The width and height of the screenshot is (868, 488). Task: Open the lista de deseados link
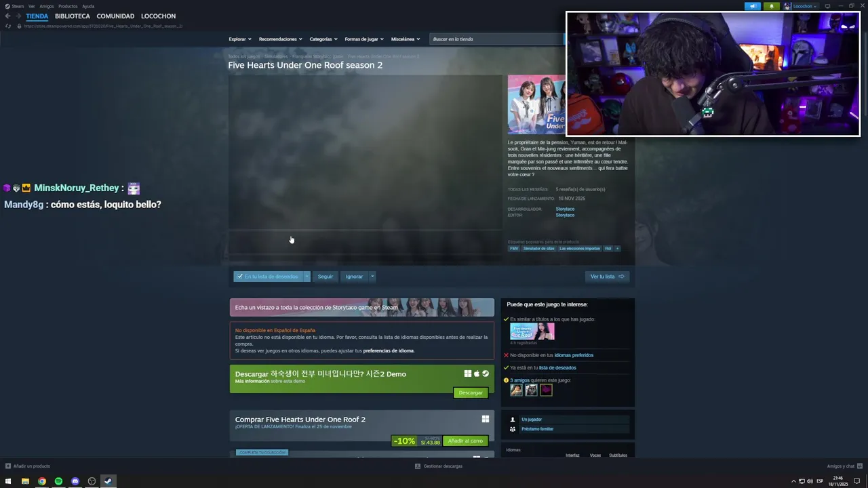[x=557, y=368]
